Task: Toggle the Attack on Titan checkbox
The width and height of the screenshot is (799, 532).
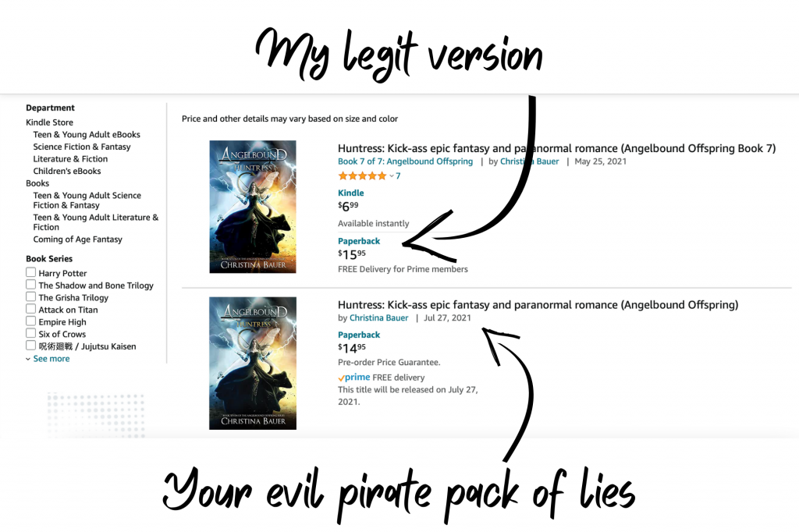Action: [31, 309]
